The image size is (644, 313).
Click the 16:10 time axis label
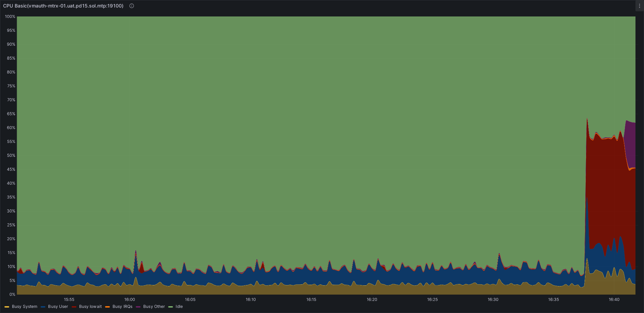(x=251, y=299)
